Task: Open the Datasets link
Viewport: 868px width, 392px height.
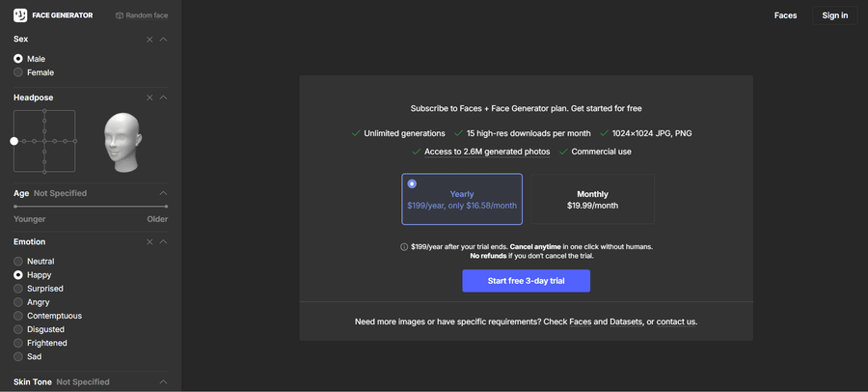Action: (626, 322)
